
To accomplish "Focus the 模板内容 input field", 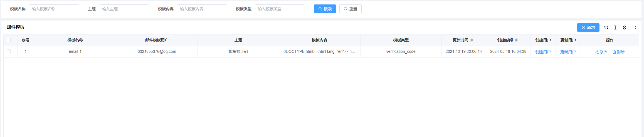I will (202, 9).
